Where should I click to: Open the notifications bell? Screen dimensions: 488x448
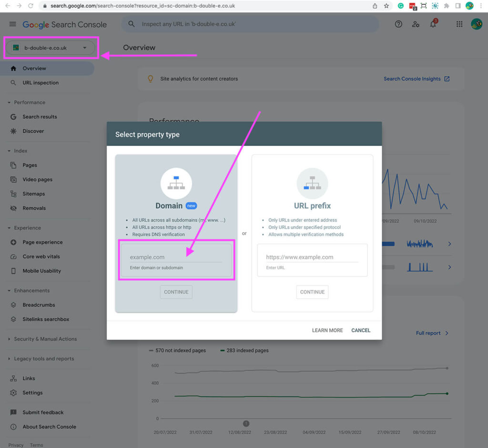pos(433,24)
